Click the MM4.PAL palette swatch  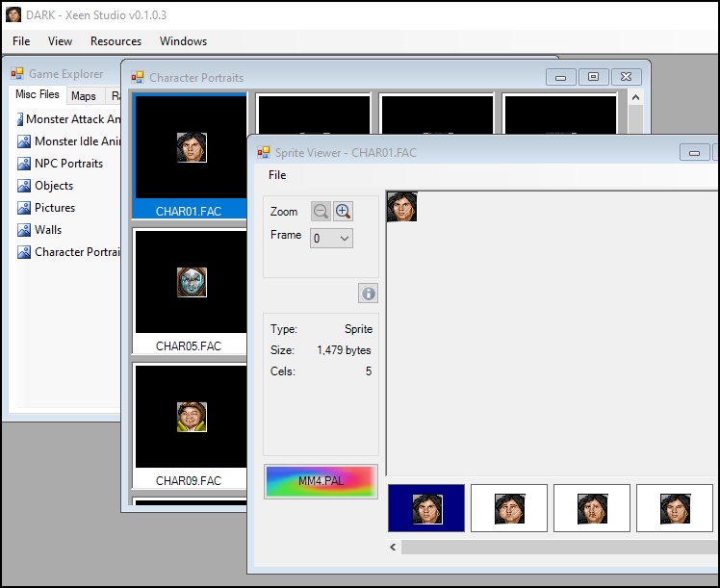(321, 481)
